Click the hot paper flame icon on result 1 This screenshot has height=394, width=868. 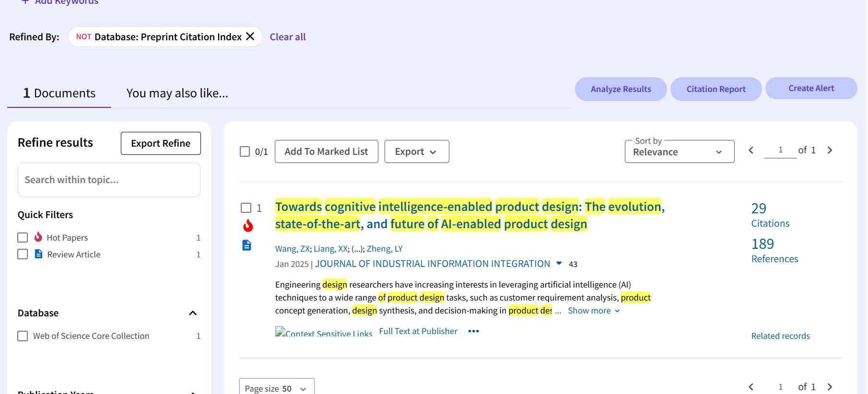pos(248,225)
